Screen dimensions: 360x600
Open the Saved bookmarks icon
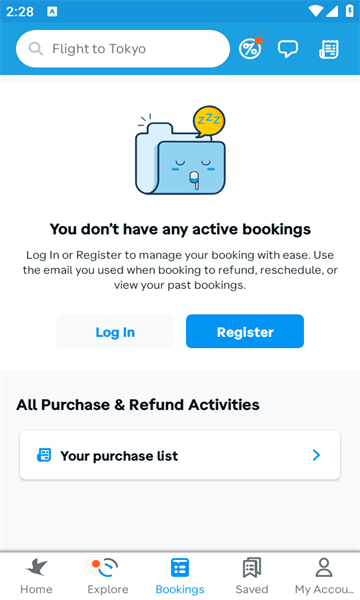(252, 567)
